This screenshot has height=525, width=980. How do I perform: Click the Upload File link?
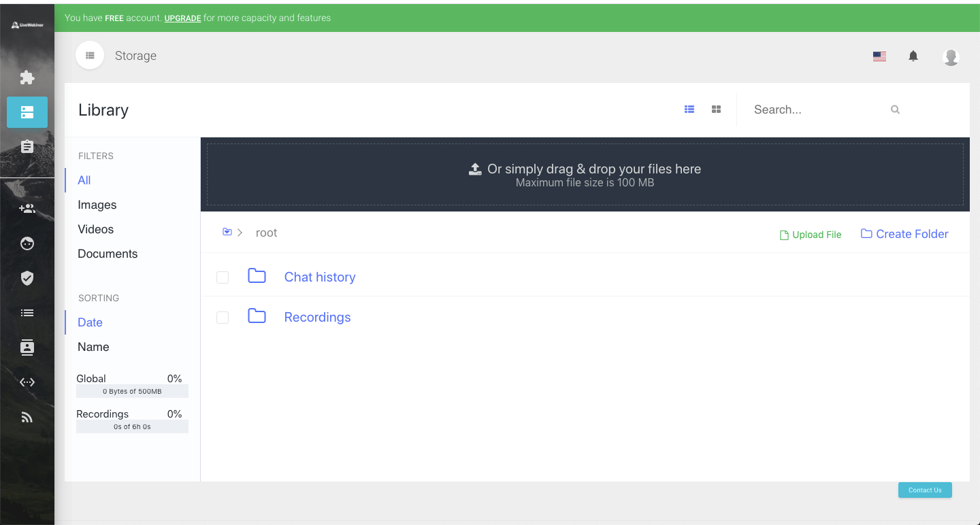pyautogui.click(x=811, y=235)
